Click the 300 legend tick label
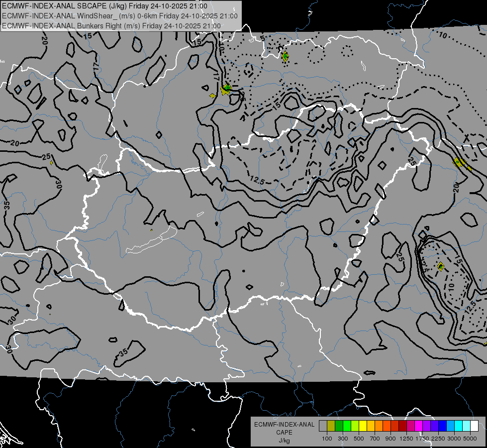 coord(343,439)
